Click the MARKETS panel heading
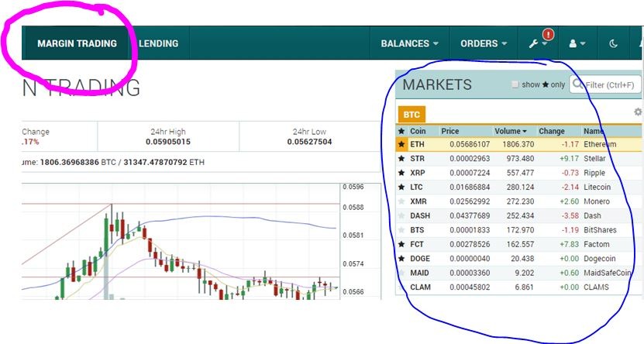The image size is (644, 344). (x=437, y=84)
